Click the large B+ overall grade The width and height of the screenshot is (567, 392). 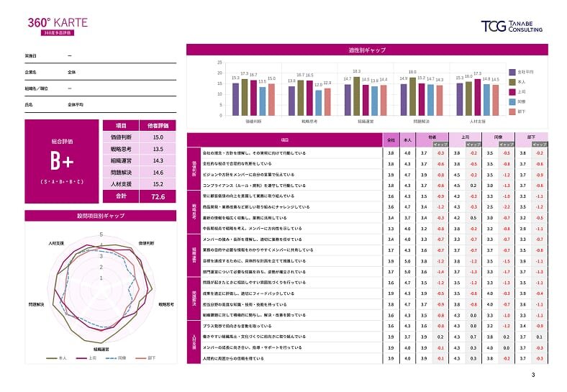(62, 160)
